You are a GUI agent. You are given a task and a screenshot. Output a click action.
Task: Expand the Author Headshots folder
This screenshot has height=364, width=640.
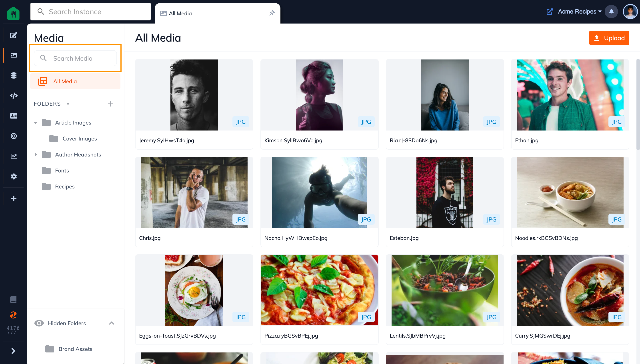click(36, 154)
